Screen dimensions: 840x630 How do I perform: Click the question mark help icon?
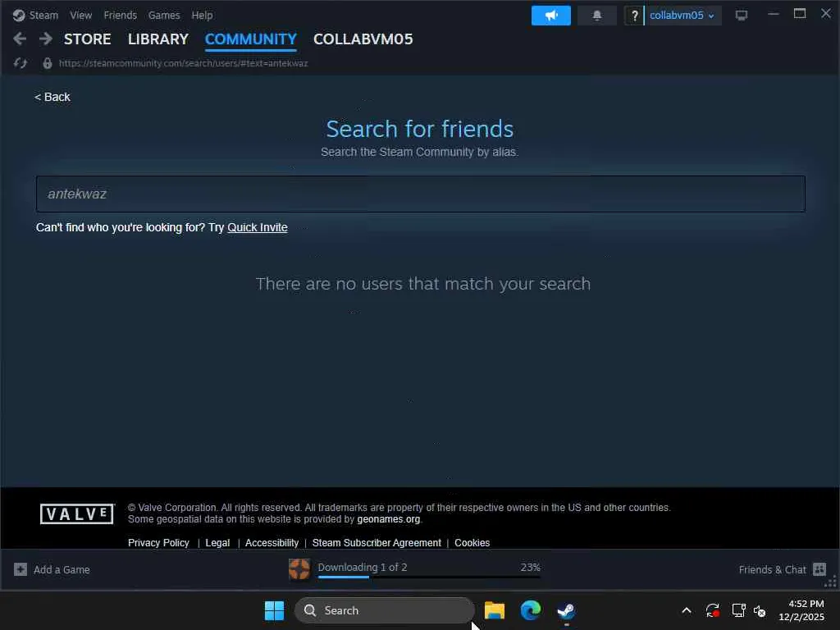click(634, 15)
